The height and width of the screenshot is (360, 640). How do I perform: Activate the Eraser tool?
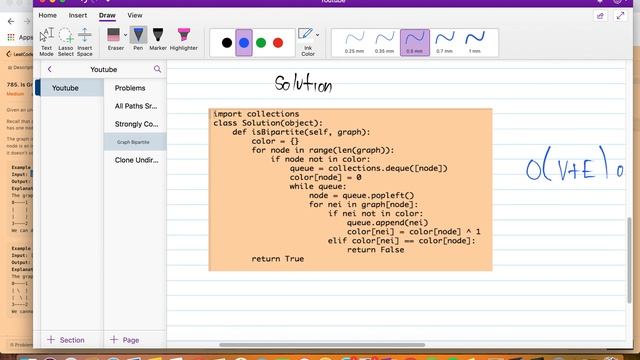coord(114,40)
